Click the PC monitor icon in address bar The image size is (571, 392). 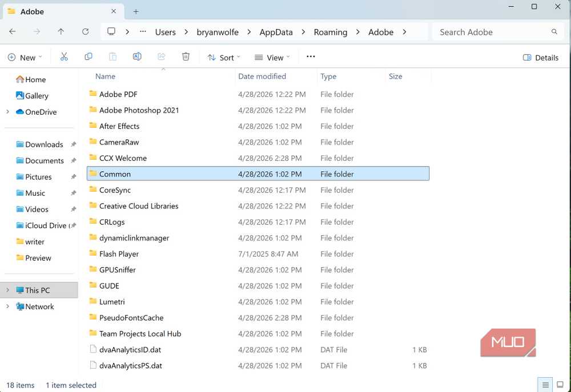click(x=111, y=31)
